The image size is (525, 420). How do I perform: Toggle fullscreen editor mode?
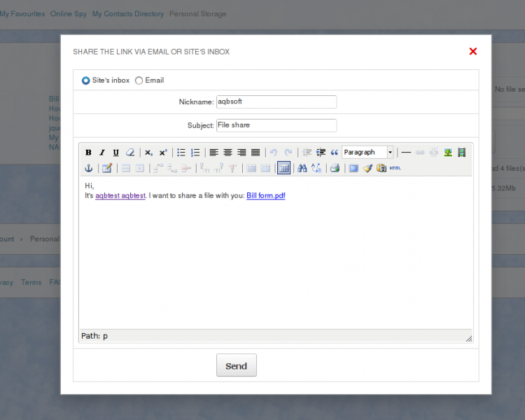click(353, 168)
